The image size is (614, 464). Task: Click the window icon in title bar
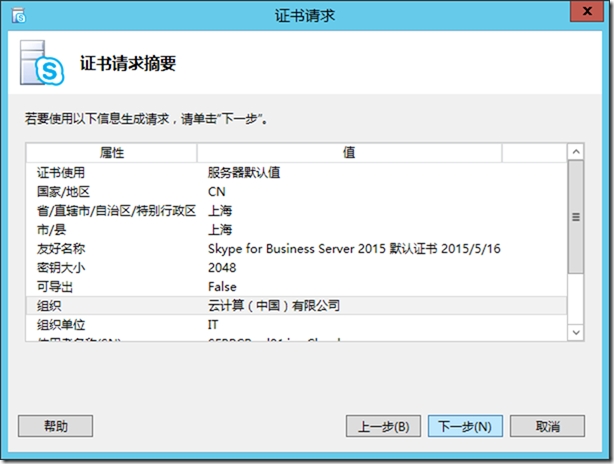coord(19,16)
